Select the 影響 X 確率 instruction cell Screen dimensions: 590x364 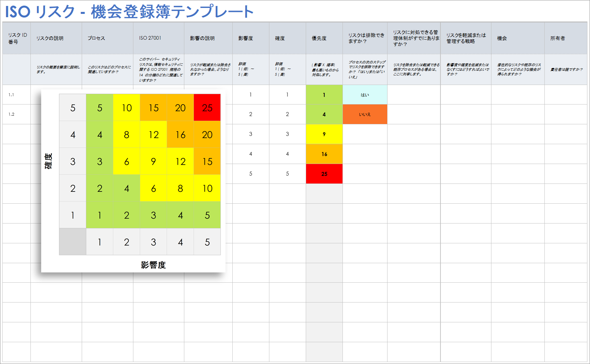pyautogui.click(x=324, y=69)
